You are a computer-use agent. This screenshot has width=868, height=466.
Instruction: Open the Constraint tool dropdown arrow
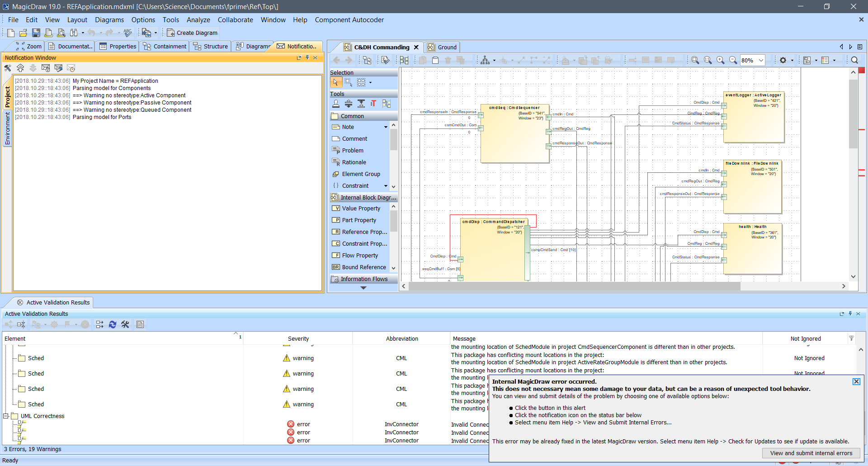387,185
